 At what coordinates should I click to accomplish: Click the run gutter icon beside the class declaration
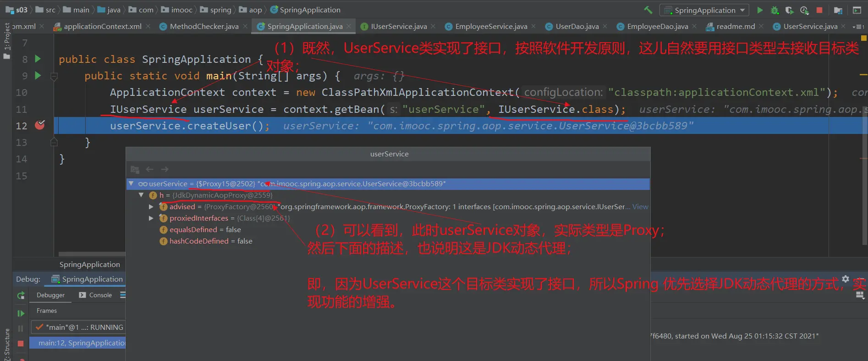[x=38, y=59]
